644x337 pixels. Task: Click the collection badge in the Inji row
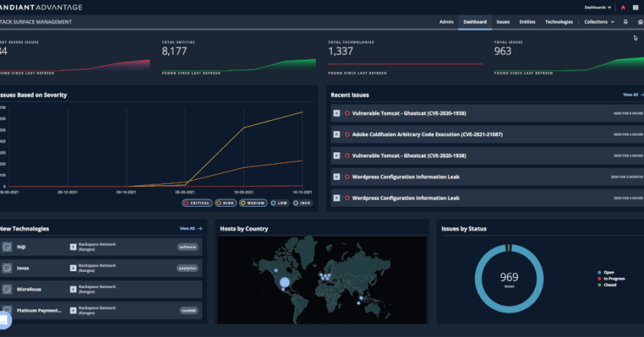click(x=73, y=247)
